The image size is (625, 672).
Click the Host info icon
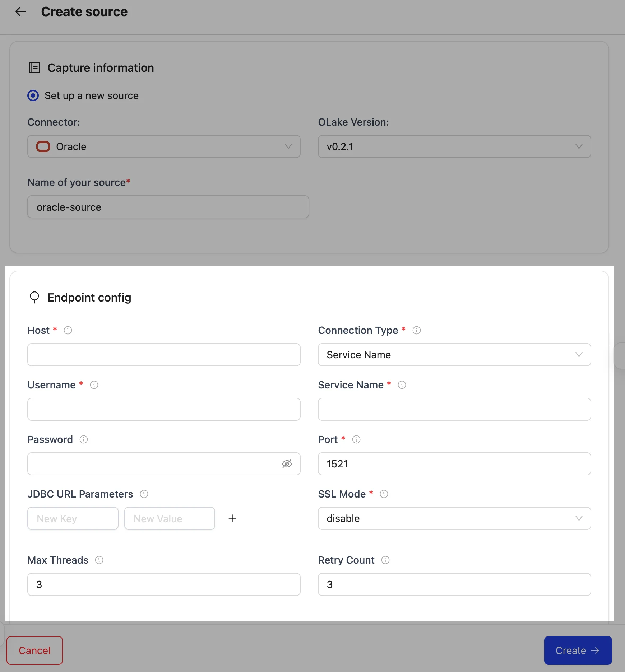[68, 330]
